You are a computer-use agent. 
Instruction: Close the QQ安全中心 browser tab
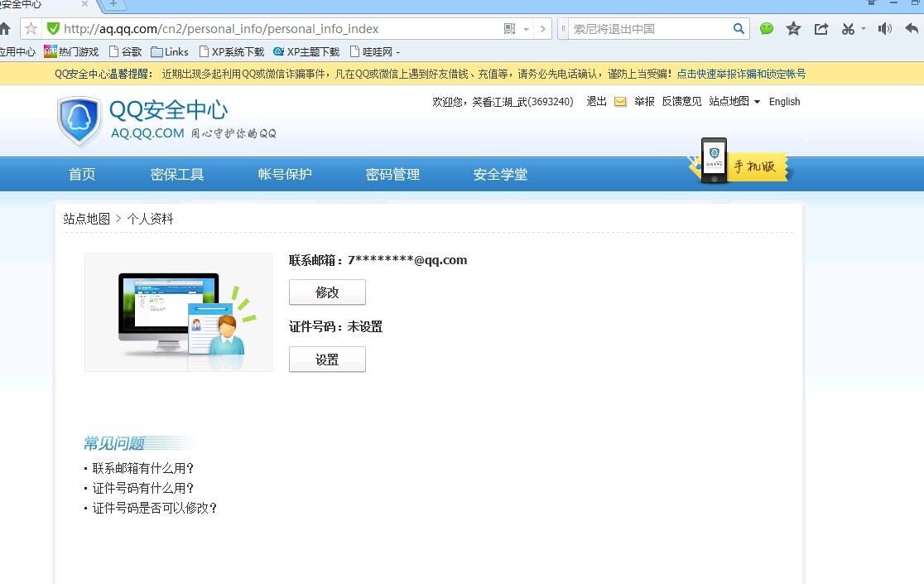click(84, 4)
